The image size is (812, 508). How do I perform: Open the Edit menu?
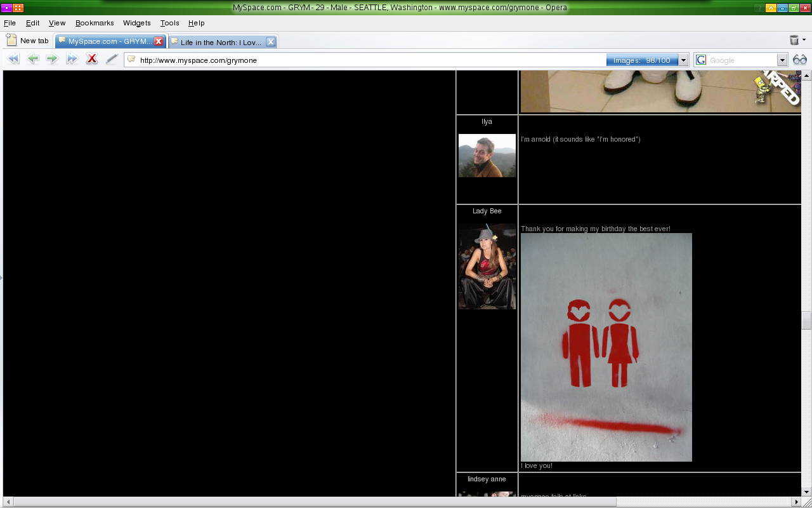pyautogui.click(x=32, y=23)
